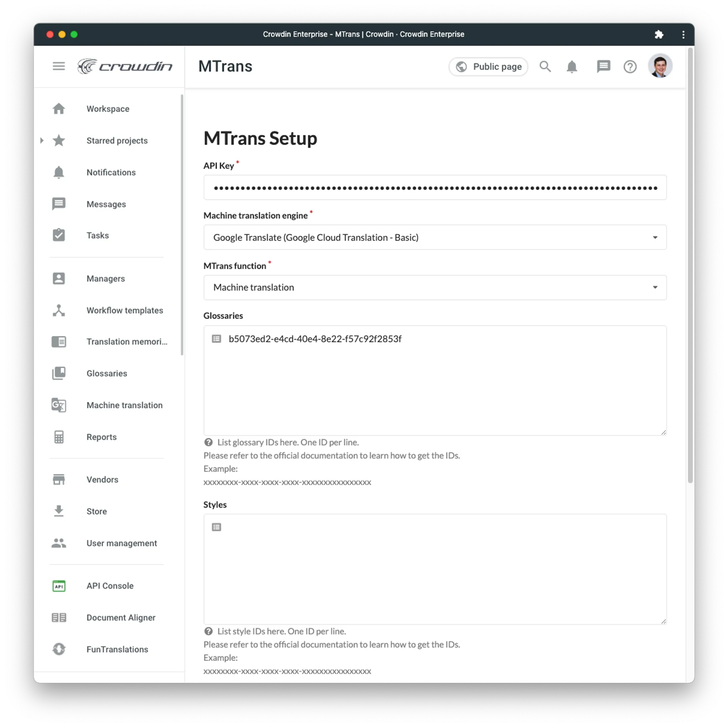
Task: Open FunTranslations menu item
Action: 117,649
